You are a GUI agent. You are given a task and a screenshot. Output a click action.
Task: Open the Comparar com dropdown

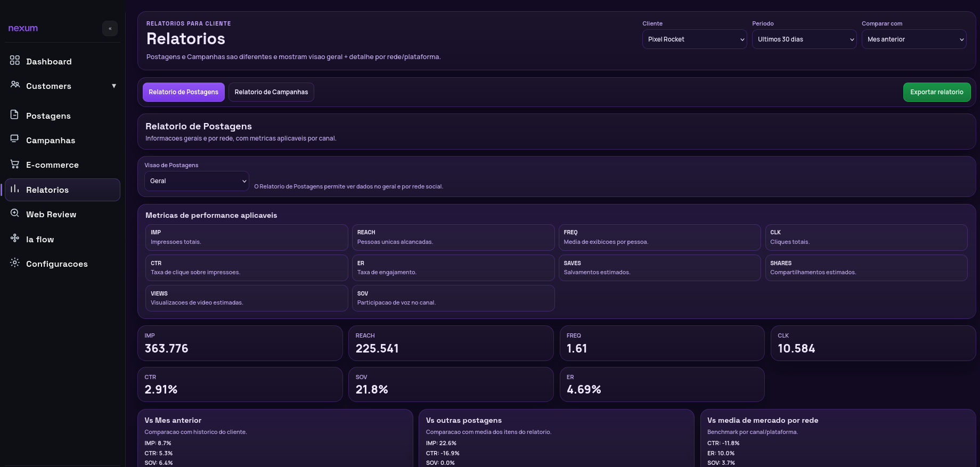click(913, 39)
